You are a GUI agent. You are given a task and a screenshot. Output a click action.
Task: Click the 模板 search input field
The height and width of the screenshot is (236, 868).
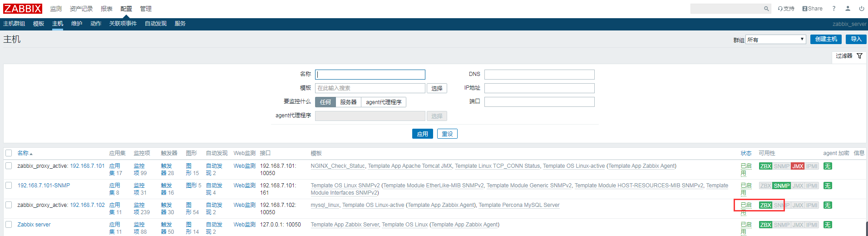pyautogui.click(x=370, y=88)
